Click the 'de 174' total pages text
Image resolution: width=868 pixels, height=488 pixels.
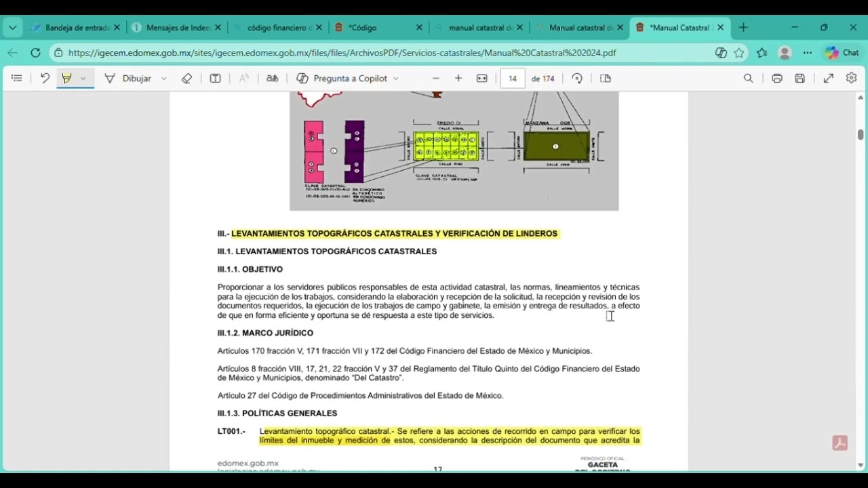542,79
